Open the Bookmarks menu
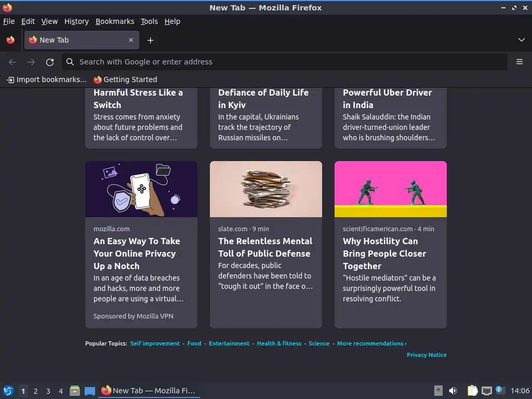The height and width of the screenshot is (399, 532). (115, 21)
